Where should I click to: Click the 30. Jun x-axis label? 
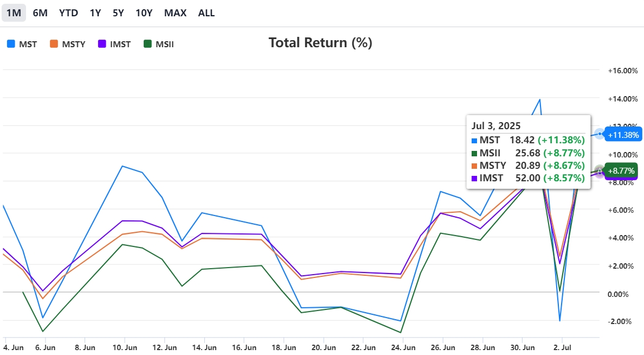[x=523, y=347]
